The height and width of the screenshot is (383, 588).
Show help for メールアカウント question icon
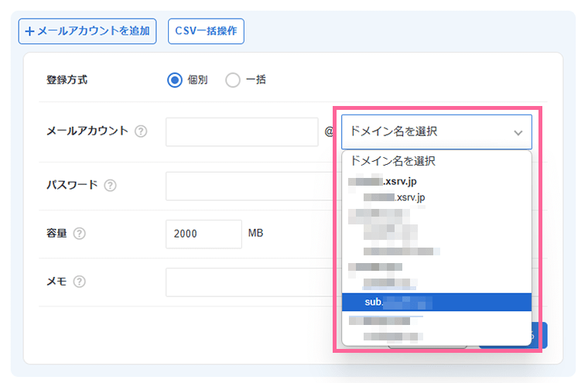point(141,132)
